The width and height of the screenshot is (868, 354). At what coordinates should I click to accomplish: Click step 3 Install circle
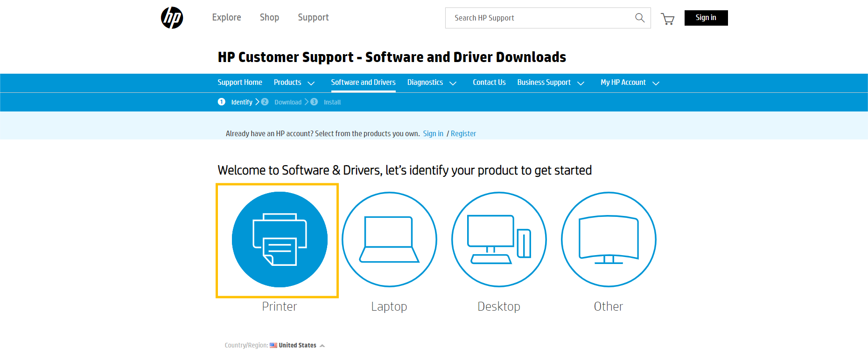314,102
